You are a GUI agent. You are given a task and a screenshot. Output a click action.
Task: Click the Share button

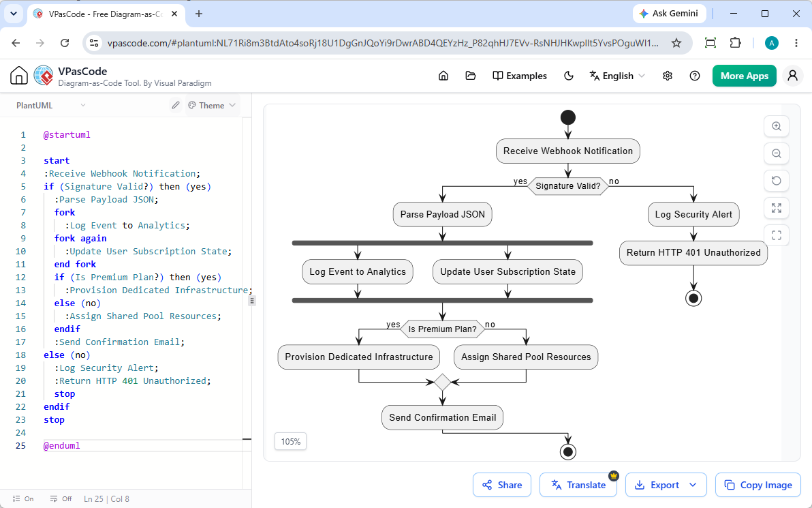(x=502, y=485)
